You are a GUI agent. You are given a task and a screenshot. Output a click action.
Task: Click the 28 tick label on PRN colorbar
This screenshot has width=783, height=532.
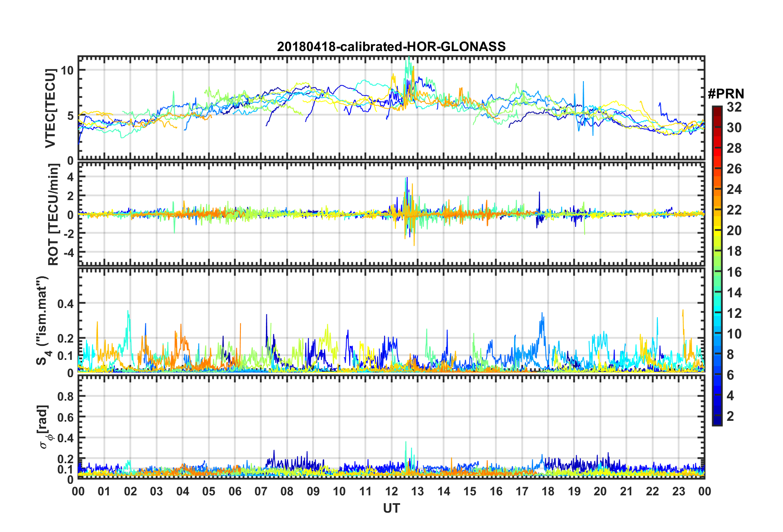(734, 149)
